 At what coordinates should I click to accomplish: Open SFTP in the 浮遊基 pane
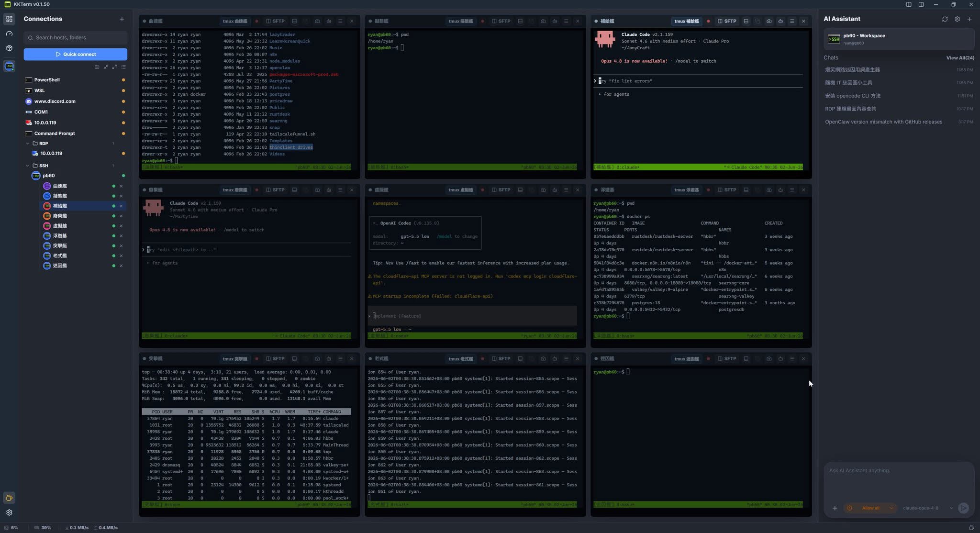coord(727,190)
